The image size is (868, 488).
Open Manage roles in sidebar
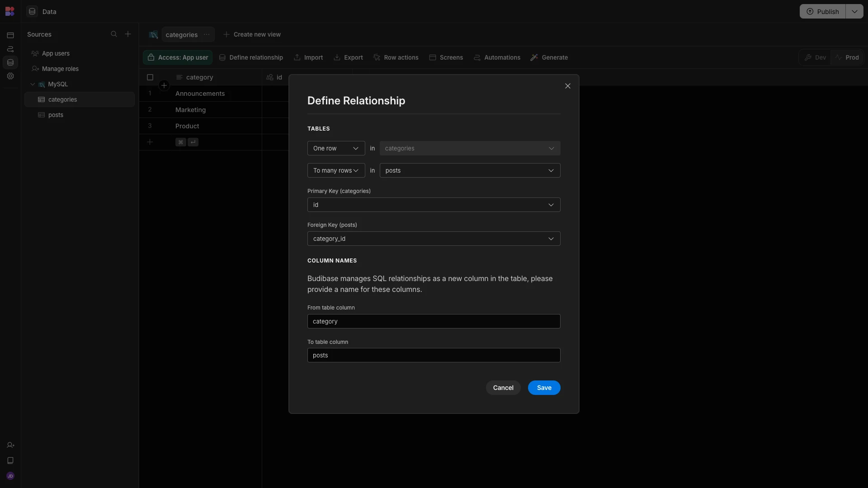point(80,69)
